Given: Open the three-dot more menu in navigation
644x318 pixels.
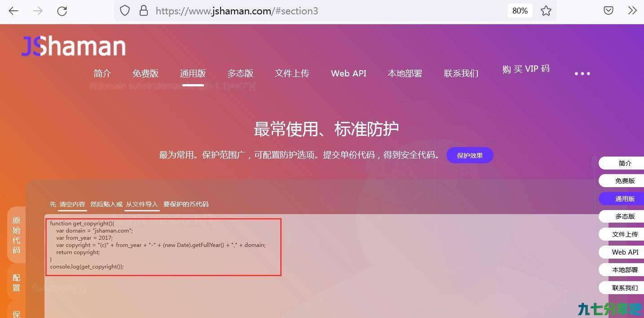Looking at the screenshot, I should tap(582, 73).
